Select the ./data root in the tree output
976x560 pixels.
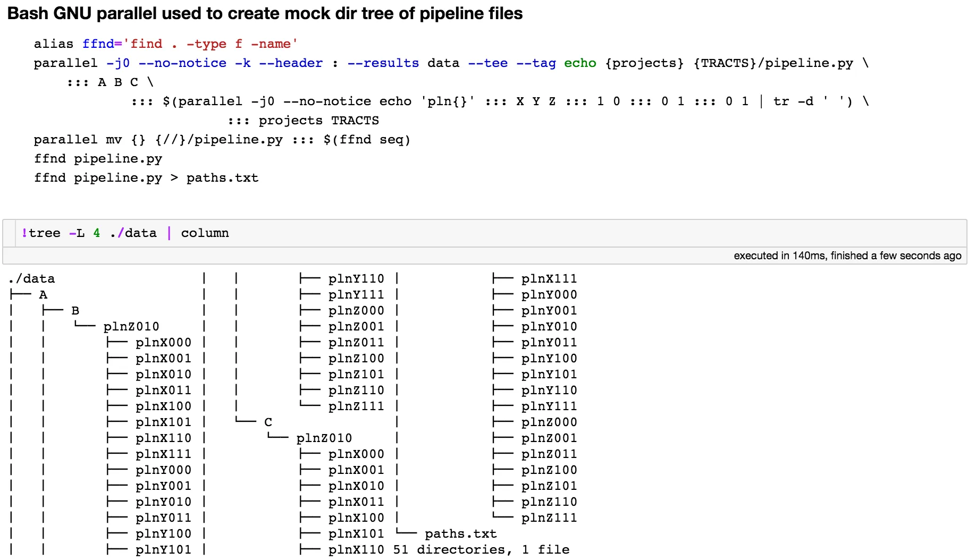(x=31, y=279)
